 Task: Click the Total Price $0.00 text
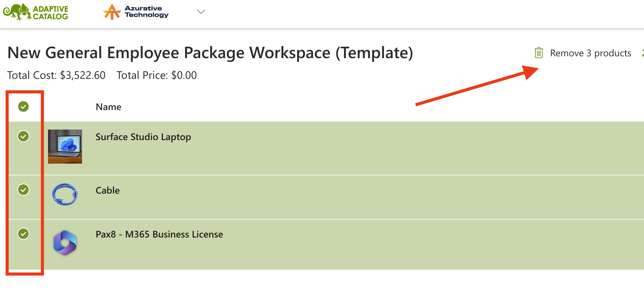tap(157, 75)
